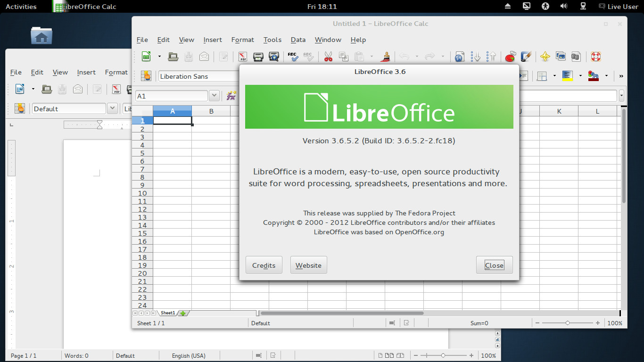
Task: Click the Hyperlink globe icon in Calc
Action: point(460,57)
